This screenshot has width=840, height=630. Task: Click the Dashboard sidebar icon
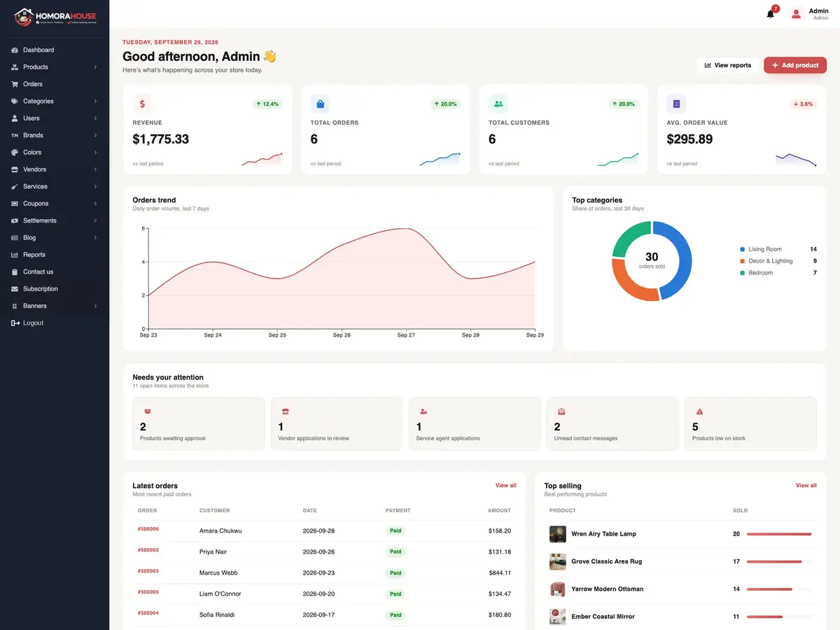tap(15, 50)
